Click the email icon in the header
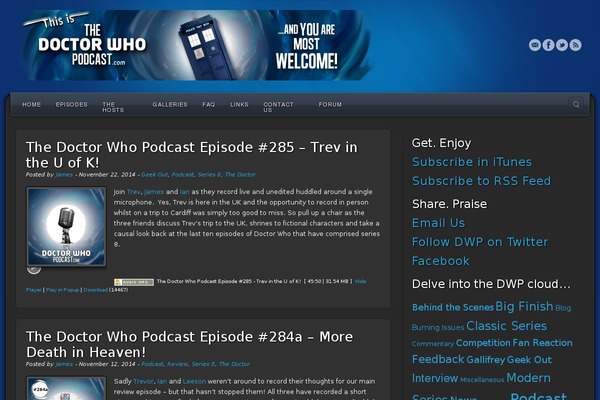600x400 pixels. [535, 45]
